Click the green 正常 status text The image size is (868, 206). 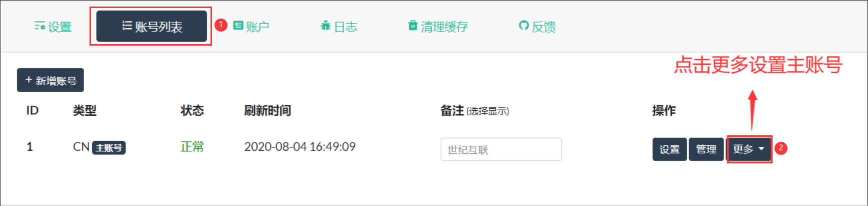pyautogui.click(x=192, y=147)
